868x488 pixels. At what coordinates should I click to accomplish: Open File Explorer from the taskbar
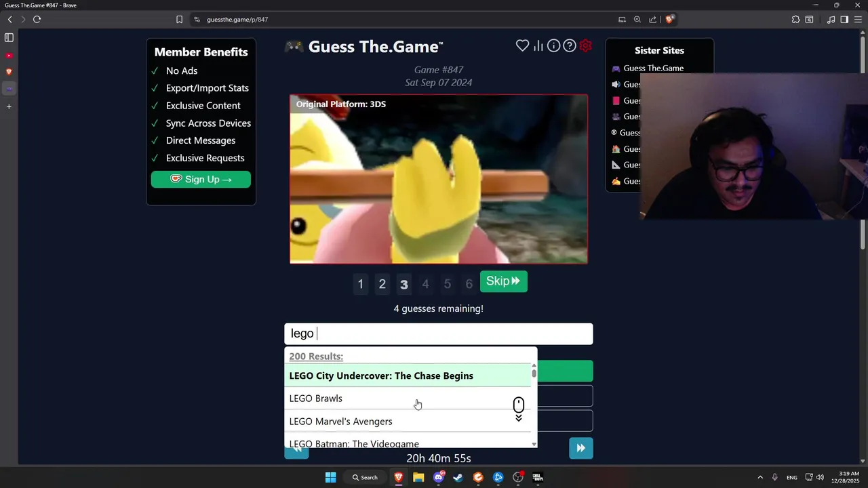coord(418,477)
